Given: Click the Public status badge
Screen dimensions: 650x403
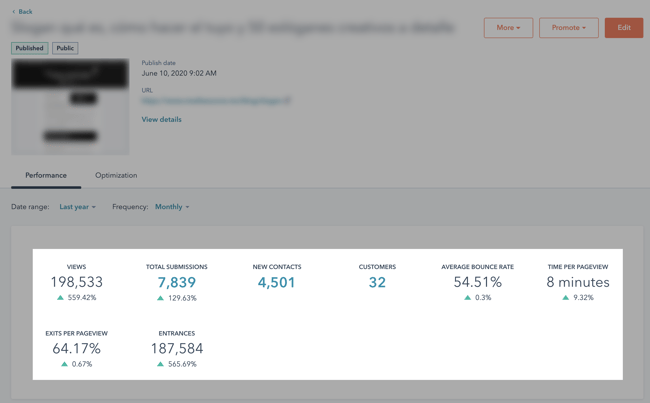Looking at the screenshot, I should 65,48.
